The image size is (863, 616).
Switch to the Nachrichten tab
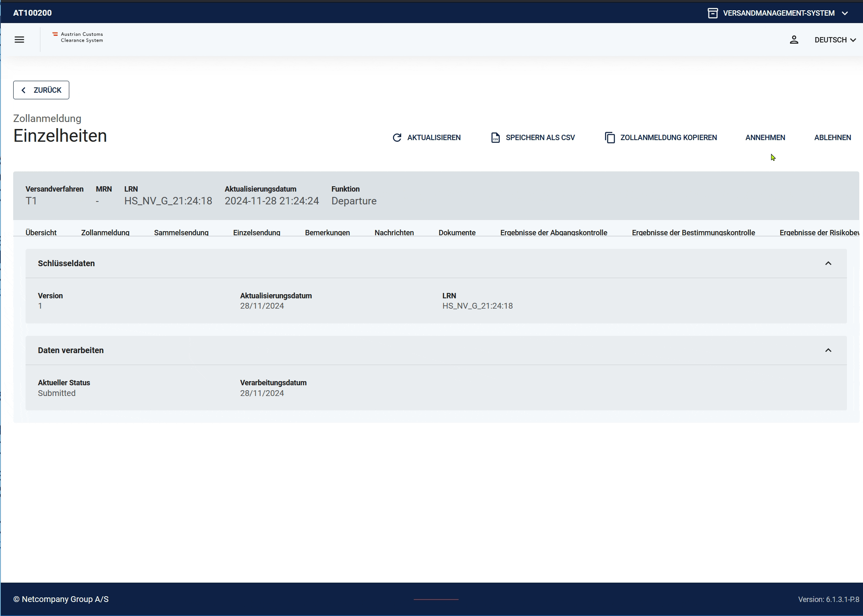pyautogui.click(x=394, y=232)
